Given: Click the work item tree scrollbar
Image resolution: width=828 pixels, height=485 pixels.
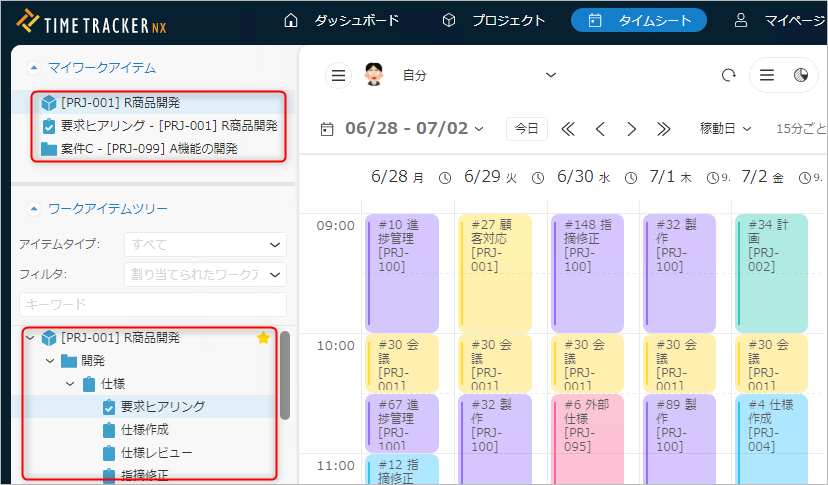Looking at the screenshot, I should [285, 376].
